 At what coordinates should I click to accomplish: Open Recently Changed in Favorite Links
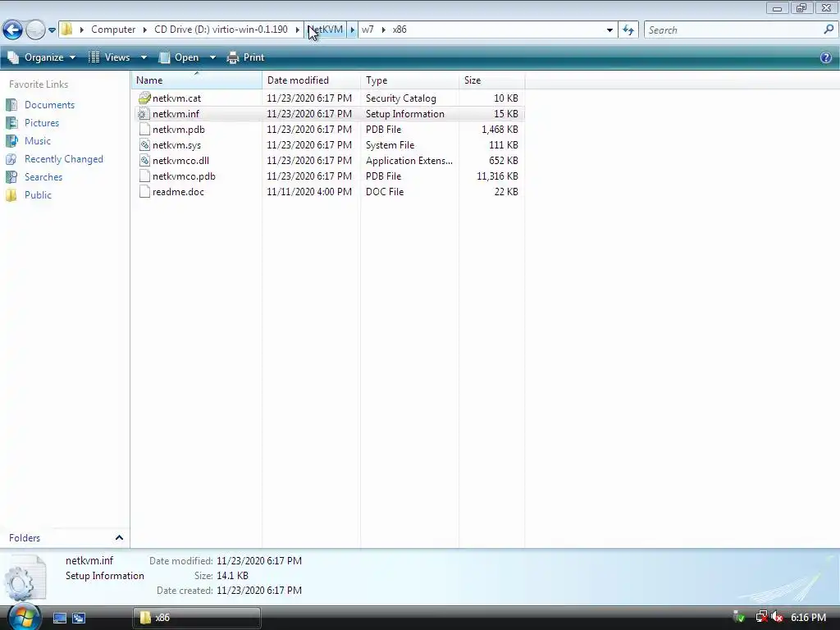click(64, 159)
